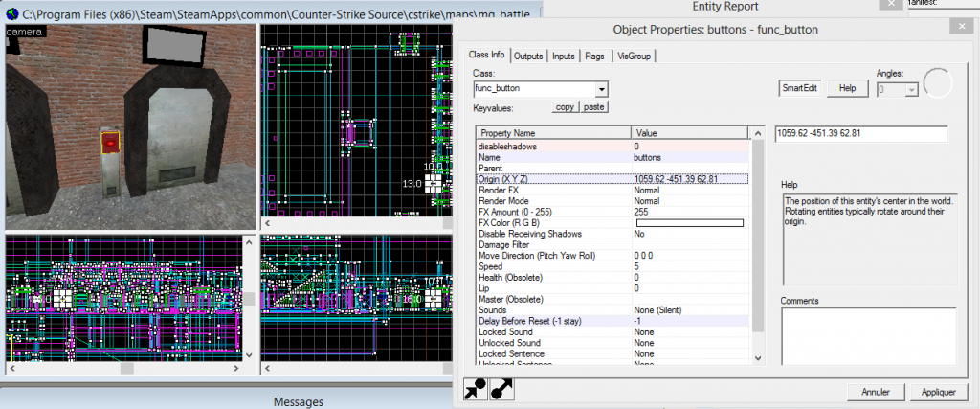Viewport: 980px width, 409px height.
Task: Switch to the VisGroup tab
Action: (634, 57)
